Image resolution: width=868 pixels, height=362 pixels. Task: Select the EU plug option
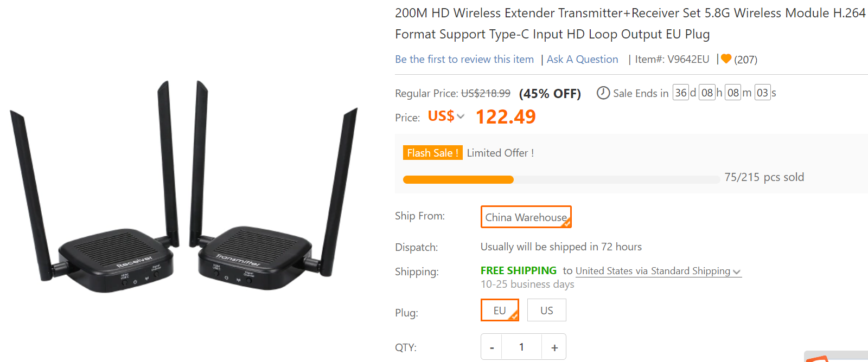500,310
